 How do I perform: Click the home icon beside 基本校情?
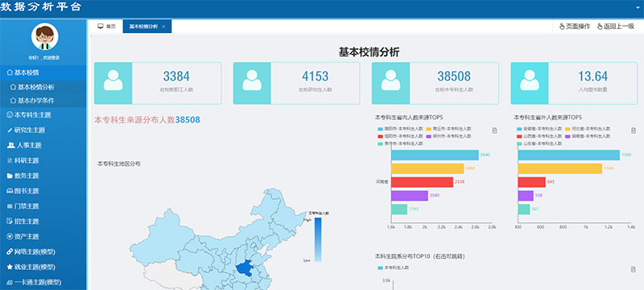point(10,72)
